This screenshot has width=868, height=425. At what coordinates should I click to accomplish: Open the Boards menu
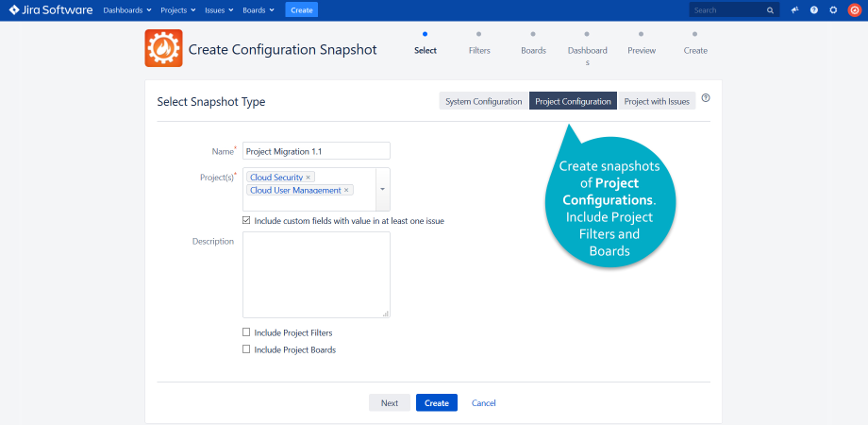point(259,10)
